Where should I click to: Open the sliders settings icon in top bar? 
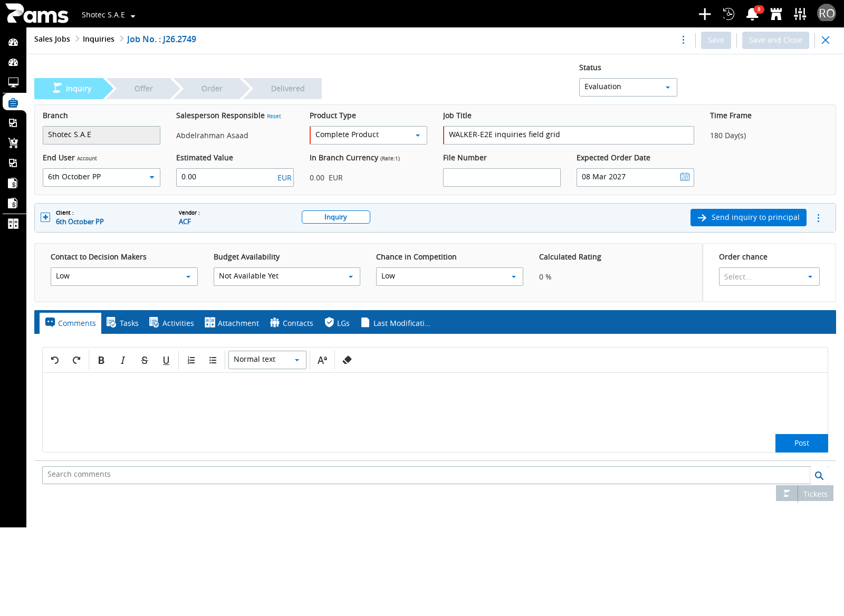(x=800, y=14)
